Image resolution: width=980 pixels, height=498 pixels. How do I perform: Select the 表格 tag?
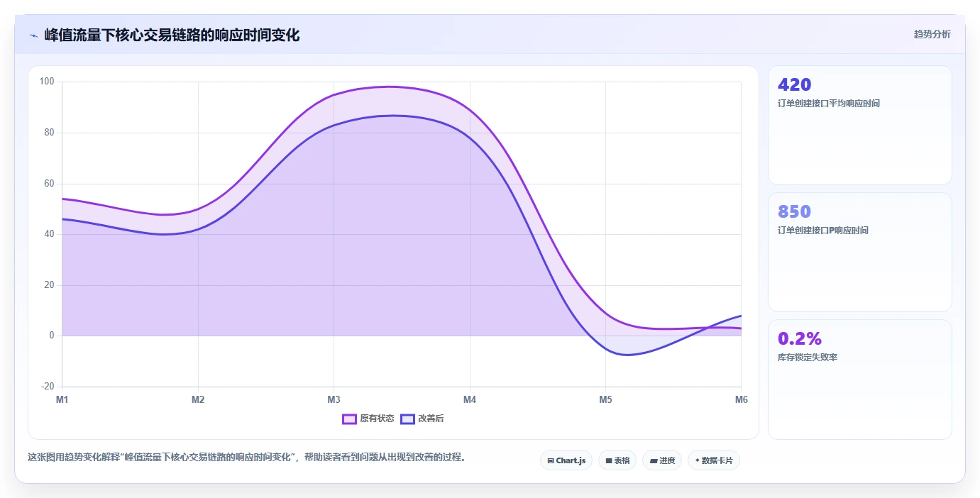coord(617,460)
